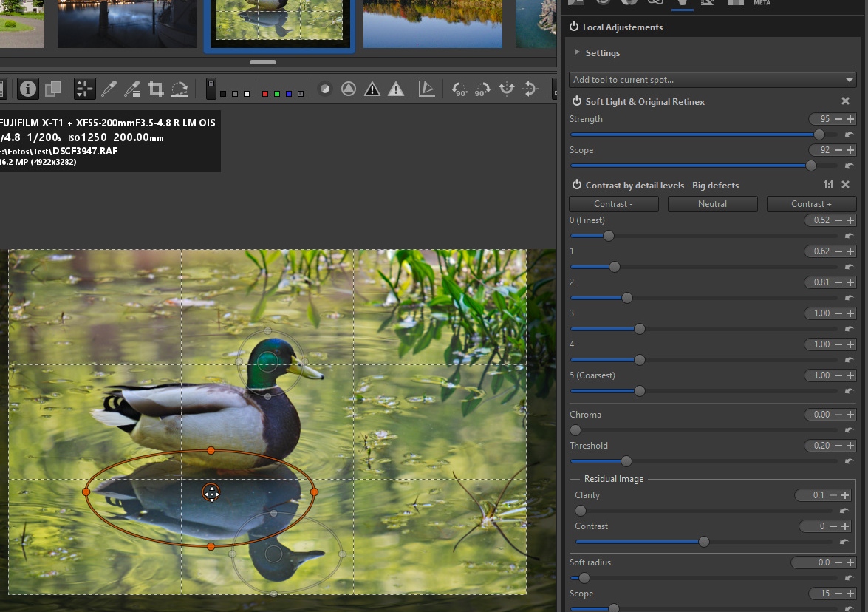Select the hand/crosshair navigation tool
This screenshot has width=868, height=612.
tap(84, 89)
